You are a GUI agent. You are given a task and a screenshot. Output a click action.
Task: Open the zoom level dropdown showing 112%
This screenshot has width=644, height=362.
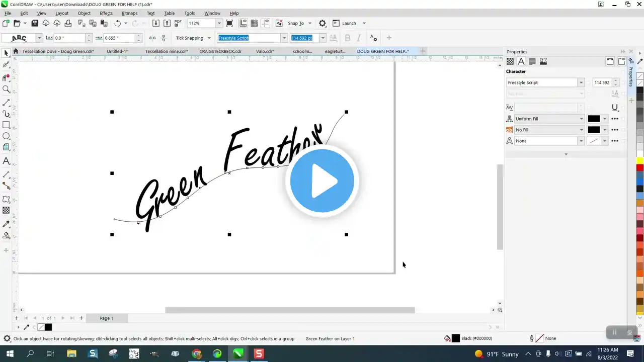(219, 23)
